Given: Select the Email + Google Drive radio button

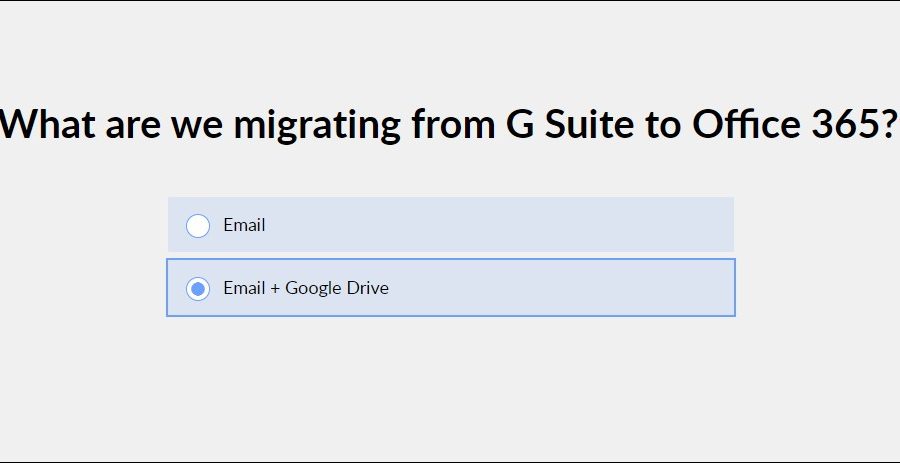Looking at the screenshot, I should pyautogui.click(x=198, y=289).
